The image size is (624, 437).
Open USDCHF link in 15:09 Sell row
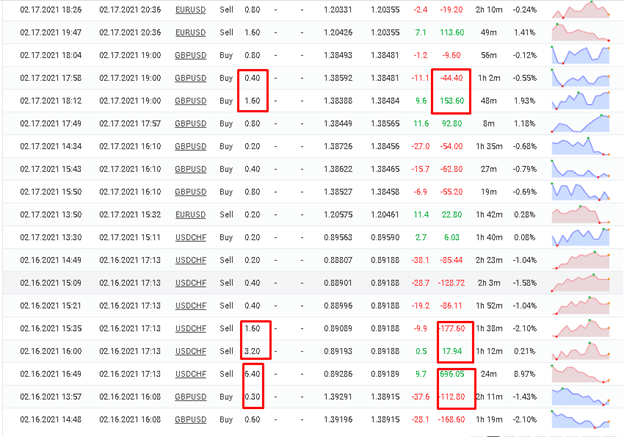(x=190, y=283)
